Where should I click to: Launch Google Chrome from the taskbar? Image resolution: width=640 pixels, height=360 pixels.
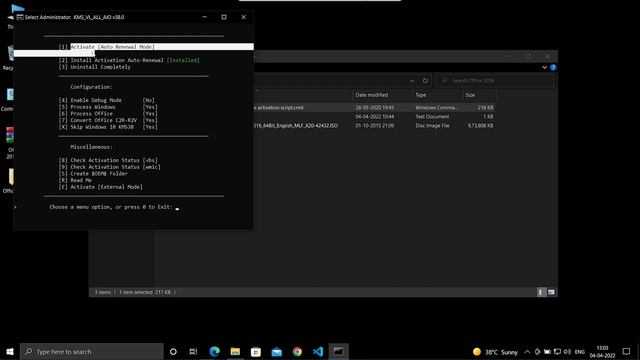coord(297,351)
